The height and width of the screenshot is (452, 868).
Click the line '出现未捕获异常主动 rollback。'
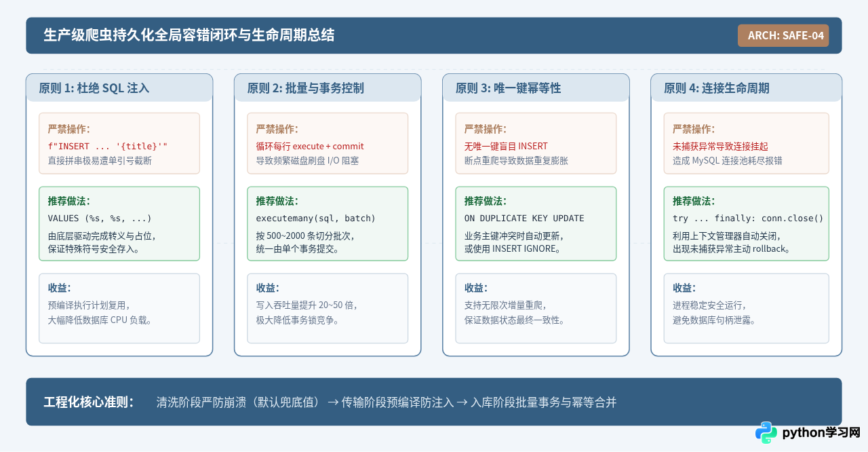pos(731,249)
